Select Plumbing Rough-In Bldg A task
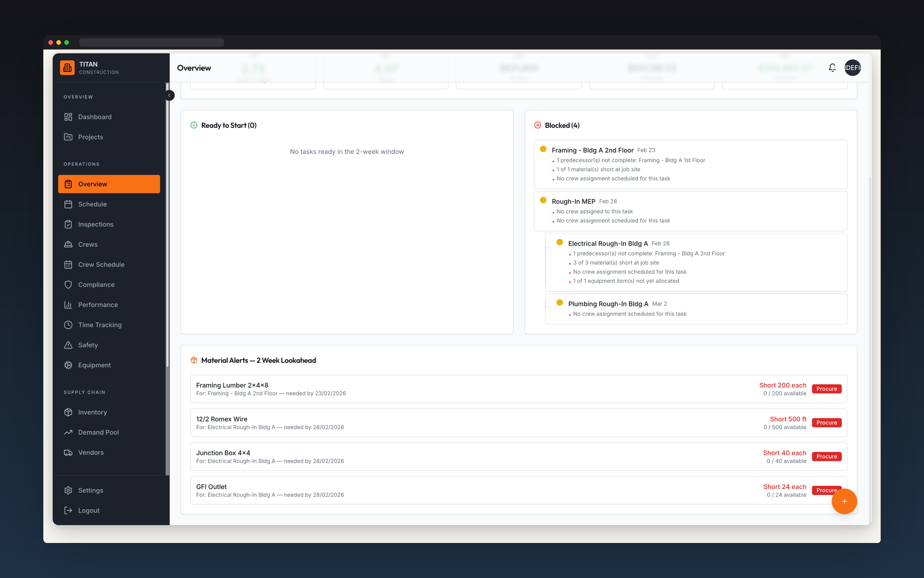The width and height of the screenshot is (924, 578). coord(696,309)
